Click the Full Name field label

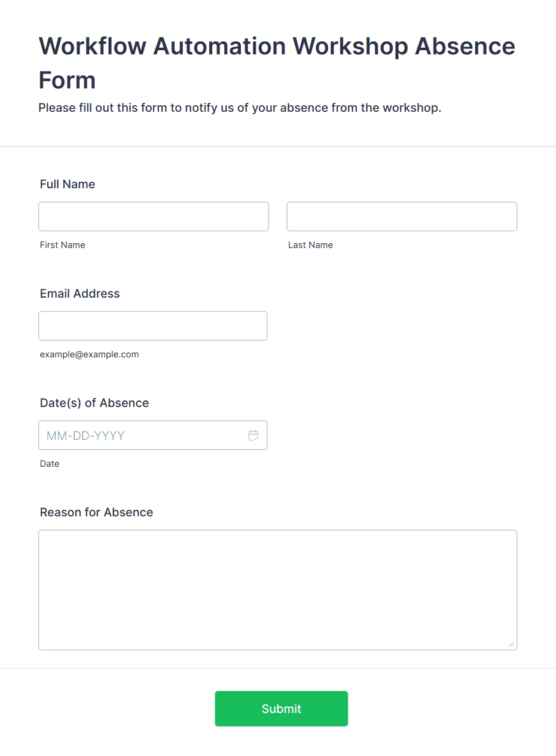[68, 184]
